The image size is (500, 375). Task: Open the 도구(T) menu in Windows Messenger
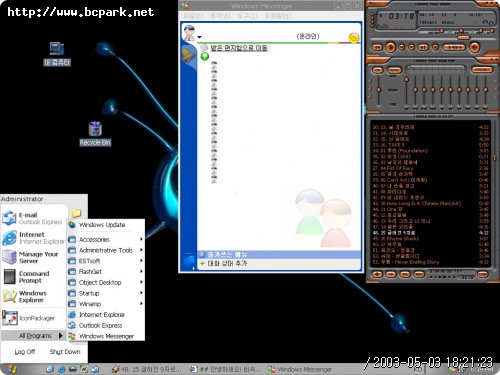[248, 16]
